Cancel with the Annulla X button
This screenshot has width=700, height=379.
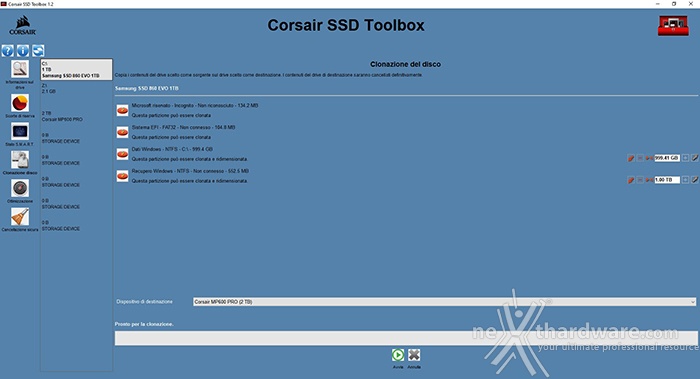(414, 355)
